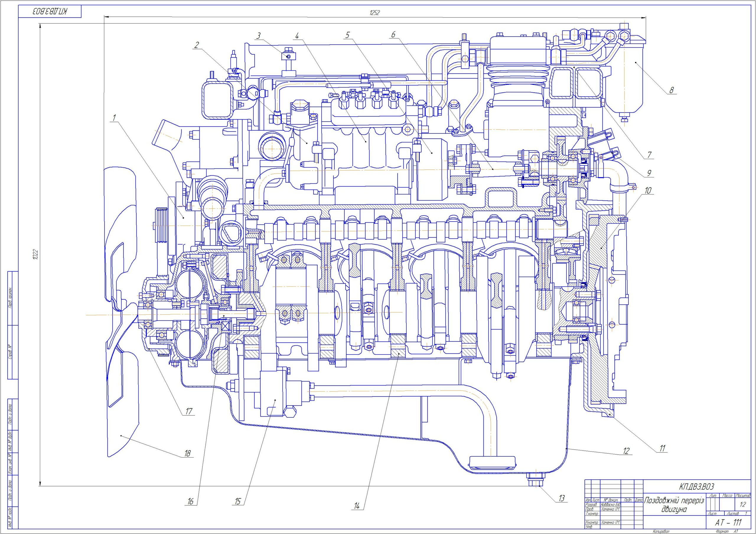Click the 'Копировал' label below the title block
Screen dimensions: 756x534
tap(661, 531)
